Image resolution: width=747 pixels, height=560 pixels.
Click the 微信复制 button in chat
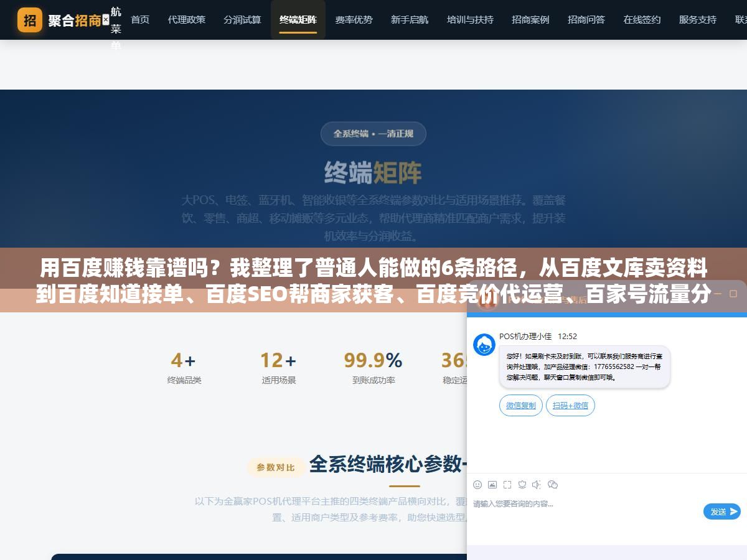click(520, 405)
